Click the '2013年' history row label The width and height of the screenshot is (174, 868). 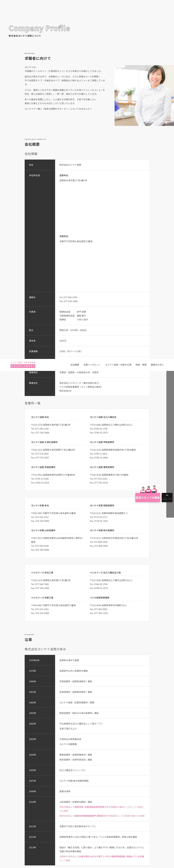(32, 847)
